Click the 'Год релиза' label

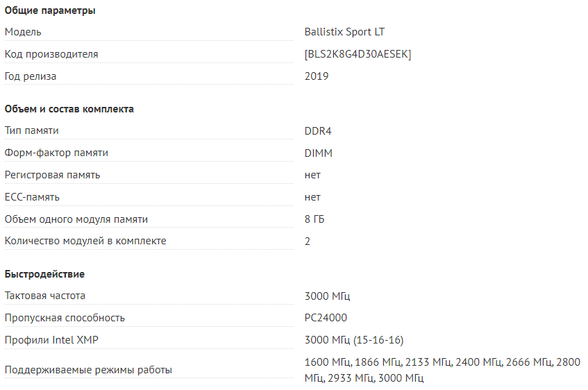[31, 76]
